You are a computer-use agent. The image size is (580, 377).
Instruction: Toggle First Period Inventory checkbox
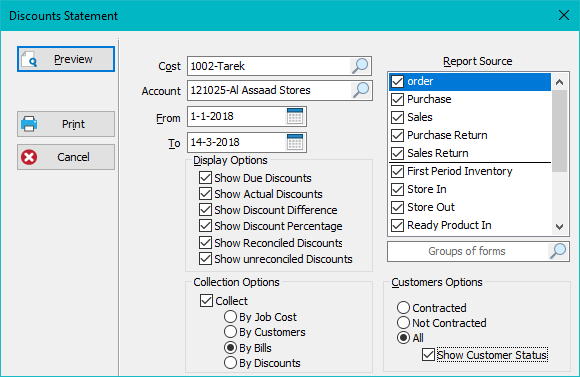coord(398,171)
